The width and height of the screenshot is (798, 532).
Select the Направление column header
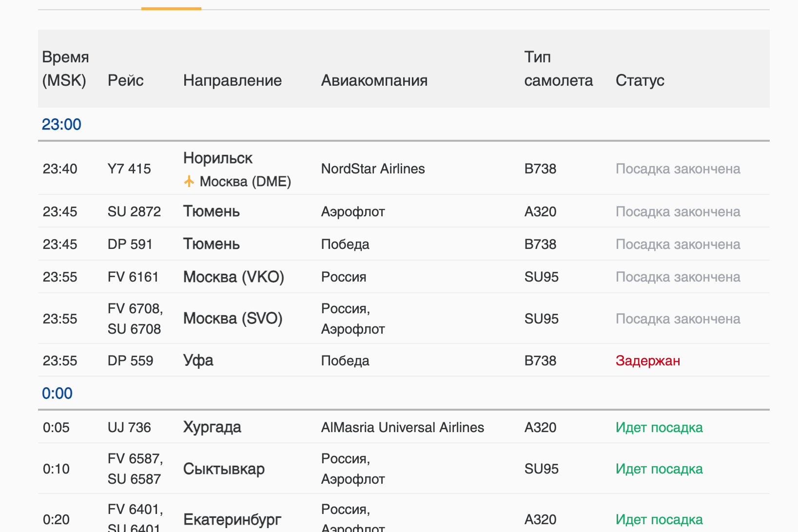tap(232, 80)
